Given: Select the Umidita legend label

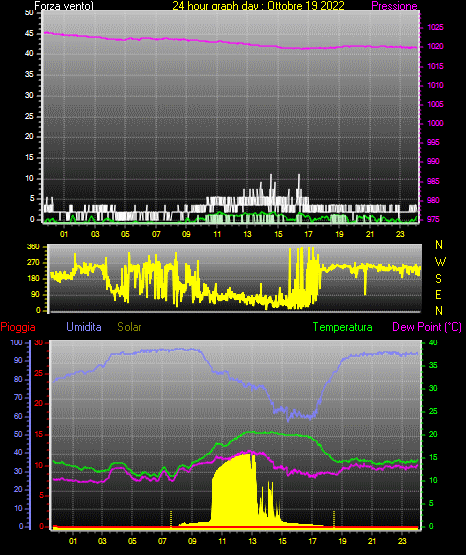Looking at the screenshot, I should [x=84, y=327].
